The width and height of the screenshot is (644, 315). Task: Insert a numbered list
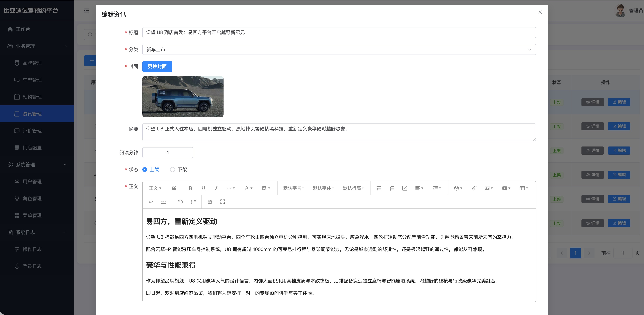(392, 188)
